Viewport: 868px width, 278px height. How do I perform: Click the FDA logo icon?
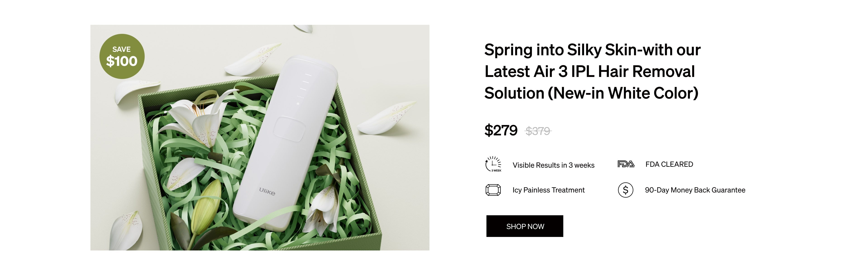pyautogui.click(x=626, y=164)
